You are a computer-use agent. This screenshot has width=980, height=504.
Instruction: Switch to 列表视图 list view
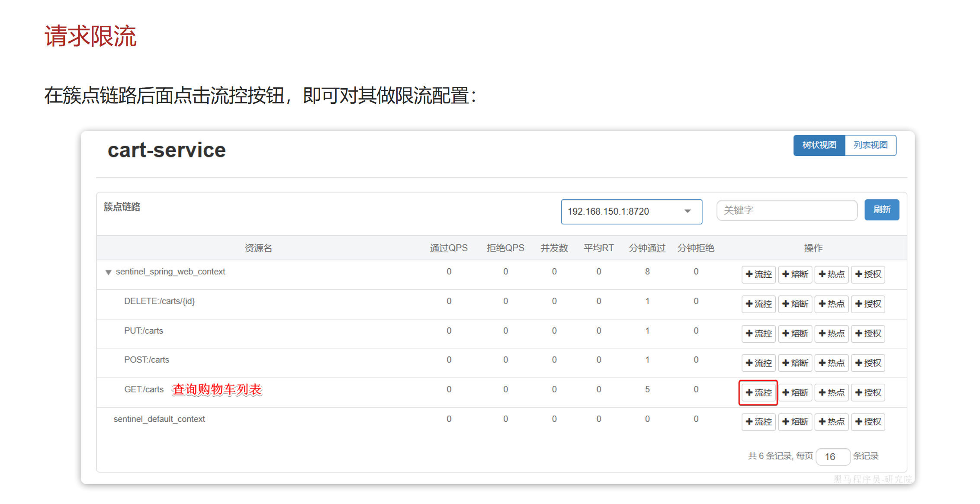(x=870, y=145)
